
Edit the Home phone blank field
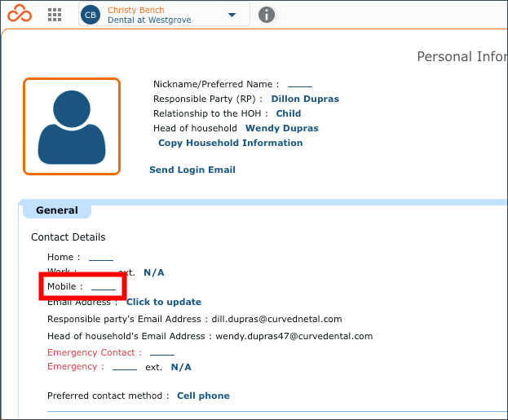coord(101,258)
